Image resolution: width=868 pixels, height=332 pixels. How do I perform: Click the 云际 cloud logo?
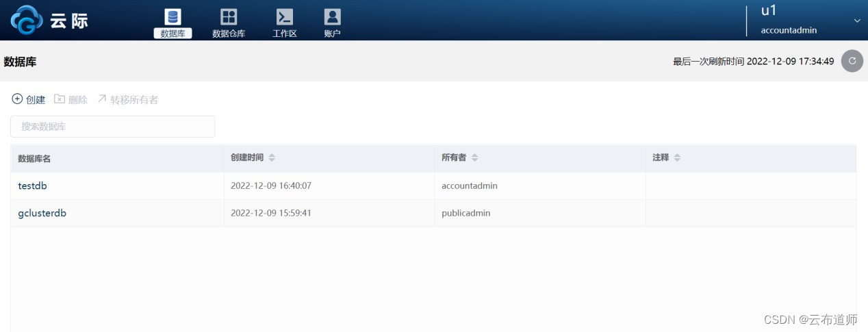(x=49, y=21)
